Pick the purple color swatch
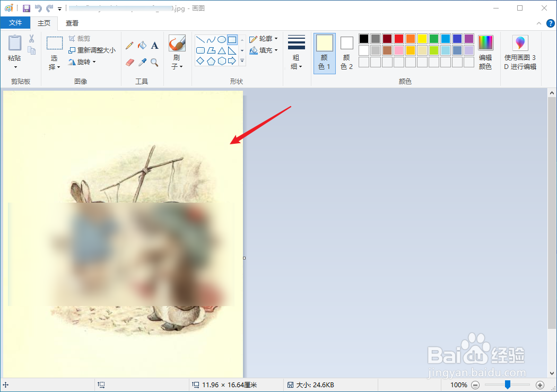Viewport: 557px width, 392px height. (469, 38)
